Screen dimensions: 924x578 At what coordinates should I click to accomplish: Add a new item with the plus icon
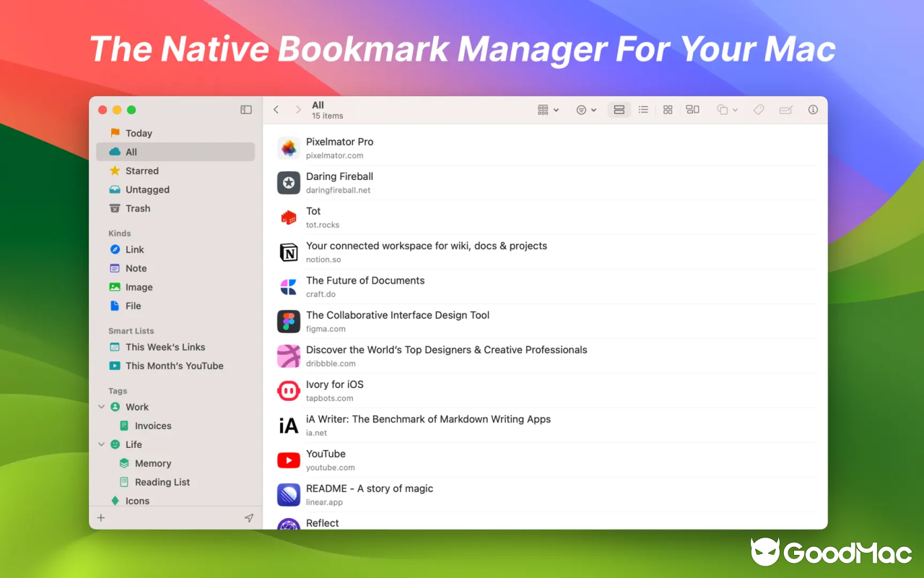(x=100, y=517)
